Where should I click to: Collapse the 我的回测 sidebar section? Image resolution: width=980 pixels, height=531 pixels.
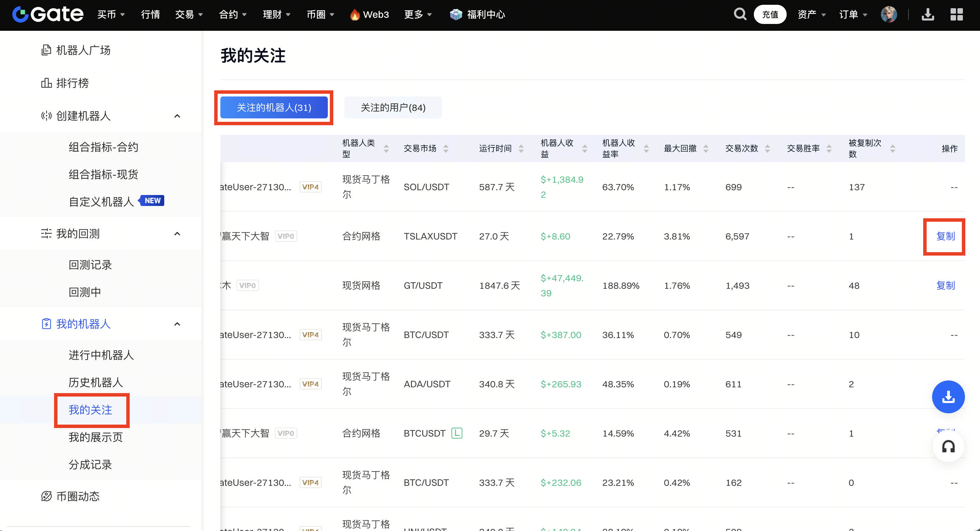click(177, 234)
